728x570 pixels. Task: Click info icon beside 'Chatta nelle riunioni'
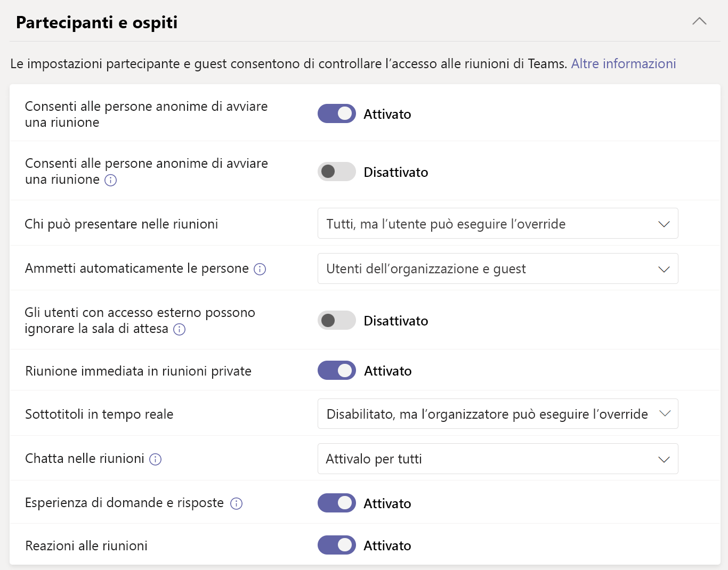(x=156, y=459)
